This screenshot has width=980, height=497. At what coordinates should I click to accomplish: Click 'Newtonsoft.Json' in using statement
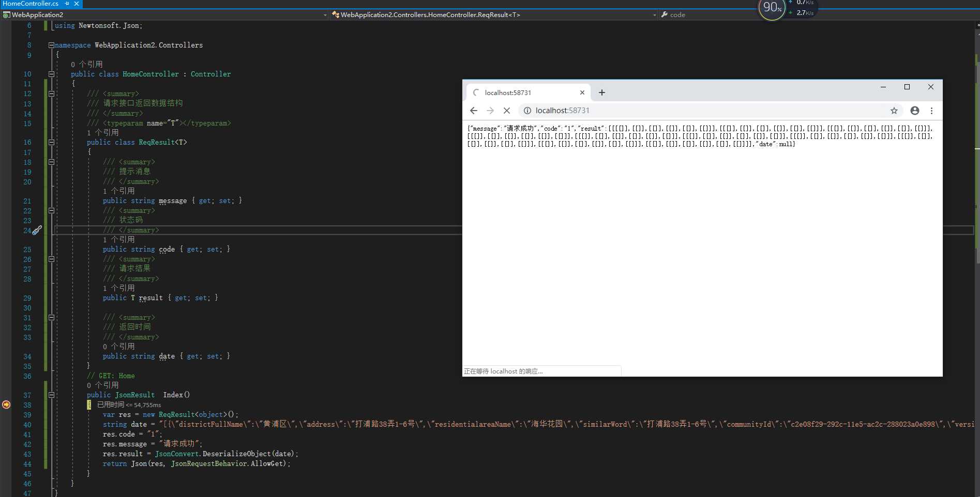tap(109, 26)
